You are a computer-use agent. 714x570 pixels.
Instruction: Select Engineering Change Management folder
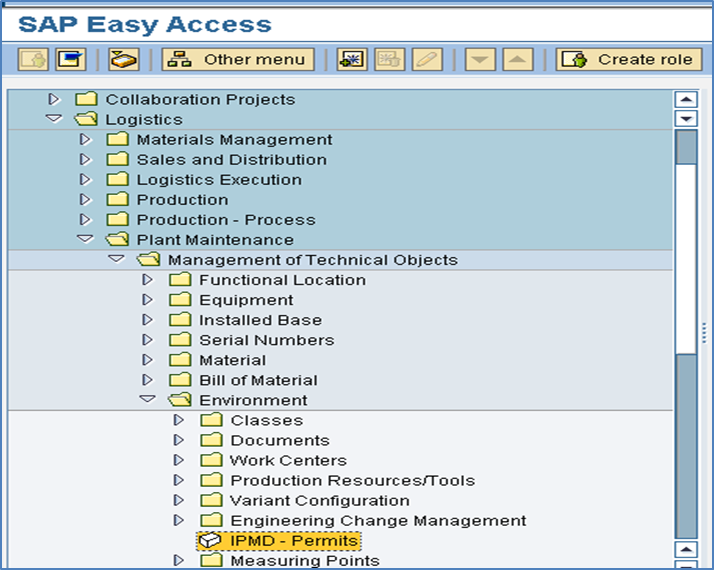pyautogui.click(x=378, y=520)
